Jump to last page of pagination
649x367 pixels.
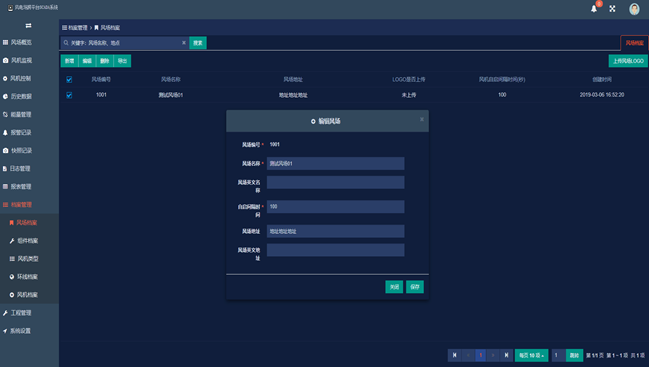pos(506,355)
